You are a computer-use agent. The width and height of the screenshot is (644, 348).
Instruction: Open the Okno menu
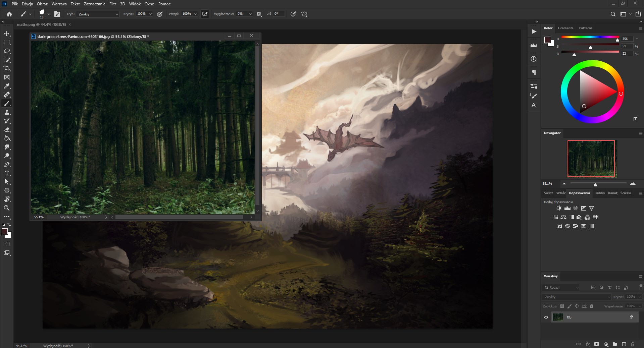(x=149, y=4)
